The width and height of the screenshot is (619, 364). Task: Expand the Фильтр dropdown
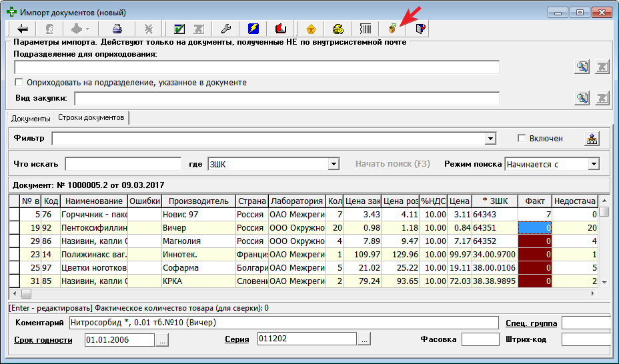click(x=491, y=139)
